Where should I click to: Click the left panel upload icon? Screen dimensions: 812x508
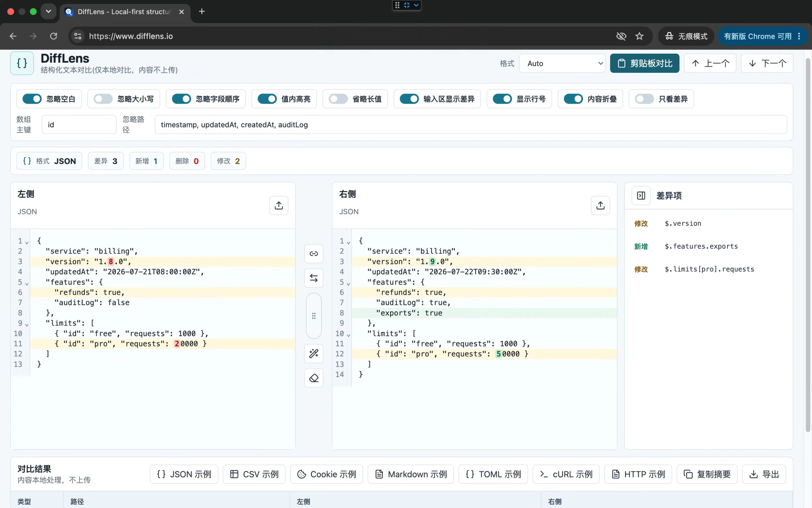click(x=278, y=205)
